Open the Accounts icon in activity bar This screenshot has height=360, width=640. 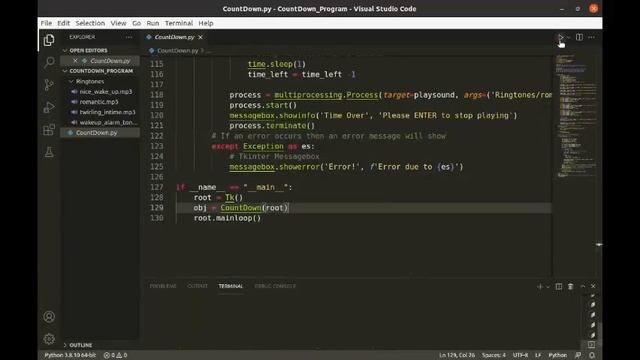[x=49, y=317]
